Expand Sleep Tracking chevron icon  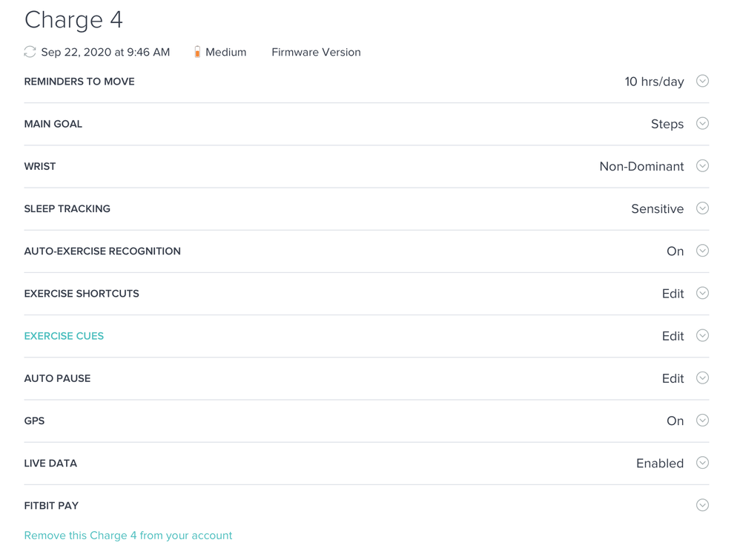pos(702,208)
